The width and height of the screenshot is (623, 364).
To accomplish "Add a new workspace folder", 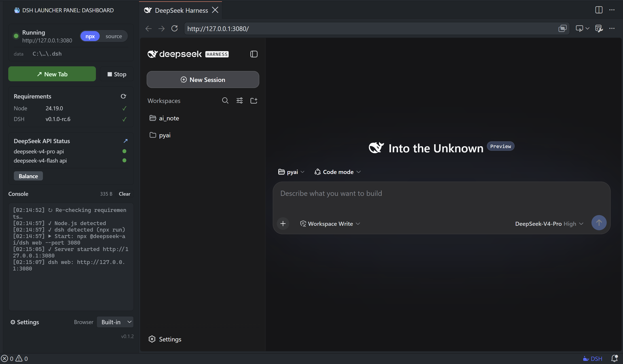I will click(254, 100).
